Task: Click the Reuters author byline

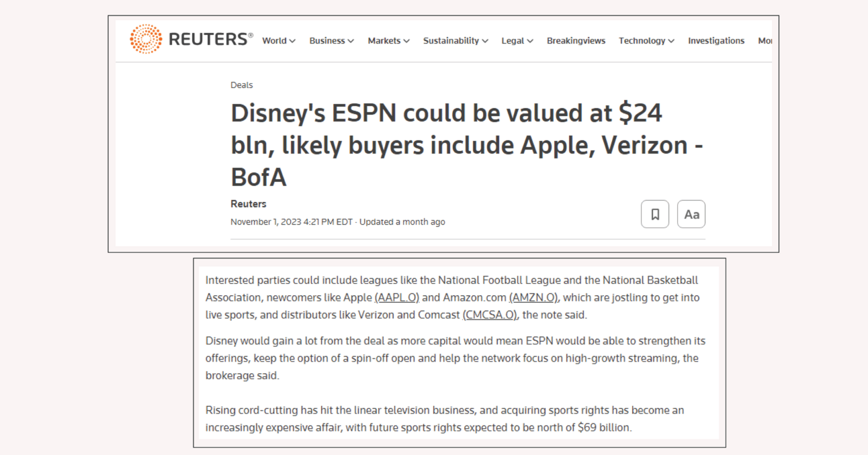Action: click(249, 204)
